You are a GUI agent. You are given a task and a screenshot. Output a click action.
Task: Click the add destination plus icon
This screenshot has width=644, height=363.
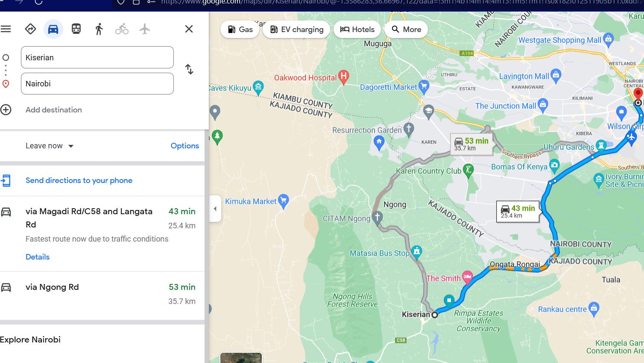tap(6, 110)
